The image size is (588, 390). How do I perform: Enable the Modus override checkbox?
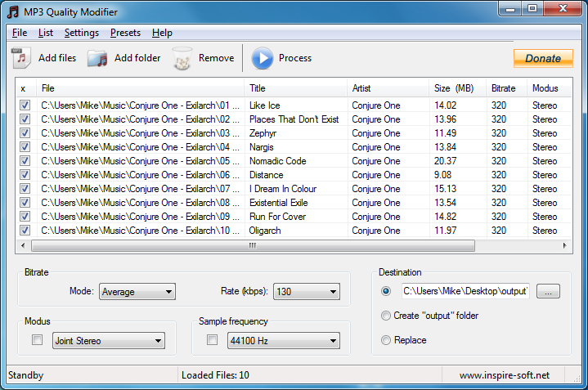(x=37, y=340)
